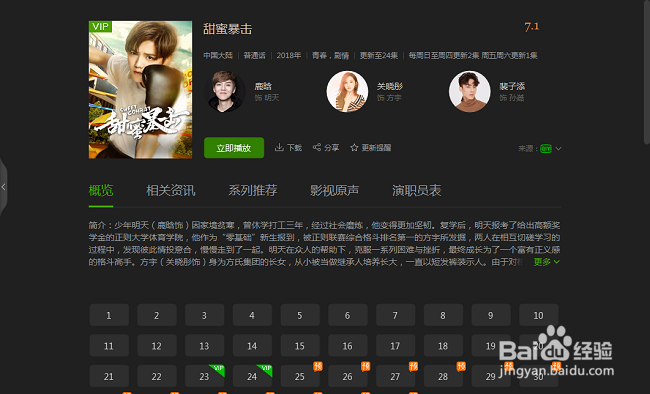
Task: Open 鹿晗's actor avatar
Action: coord(225,91)
